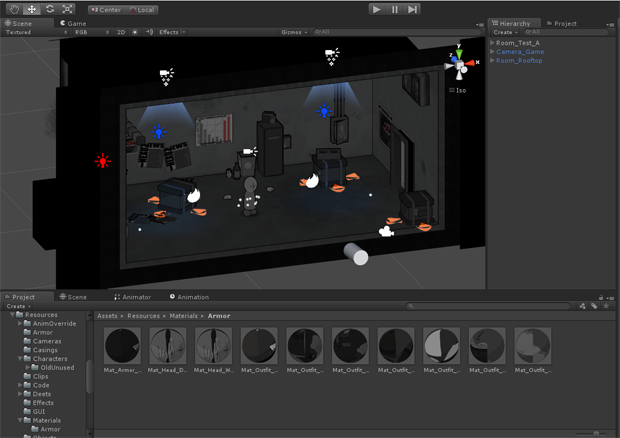
Task: Select the Rotate tool
Action: (49, 9)
